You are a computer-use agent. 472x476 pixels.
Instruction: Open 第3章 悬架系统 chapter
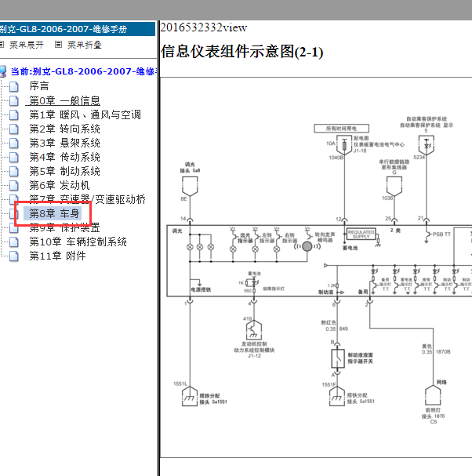pos(64,143)
